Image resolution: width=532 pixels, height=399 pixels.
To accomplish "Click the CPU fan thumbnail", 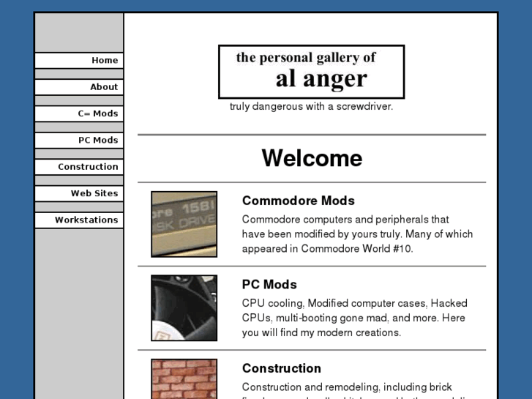I will click(184, 308).
